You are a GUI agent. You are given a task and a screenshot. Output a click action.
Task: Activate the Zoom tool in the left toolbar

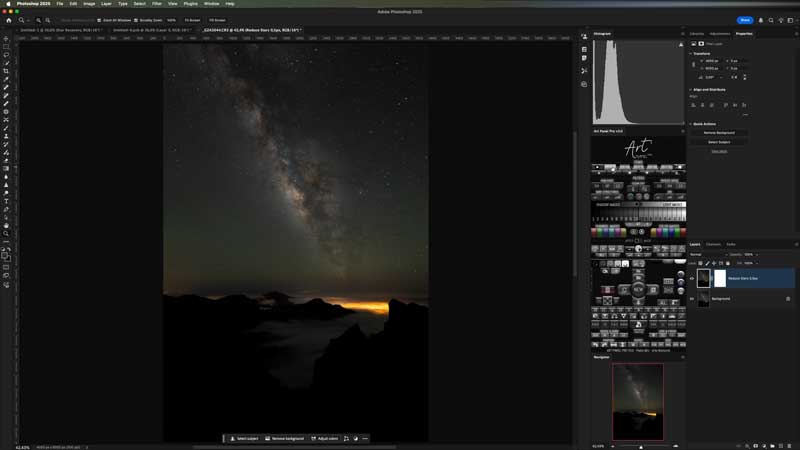(6, 233)
